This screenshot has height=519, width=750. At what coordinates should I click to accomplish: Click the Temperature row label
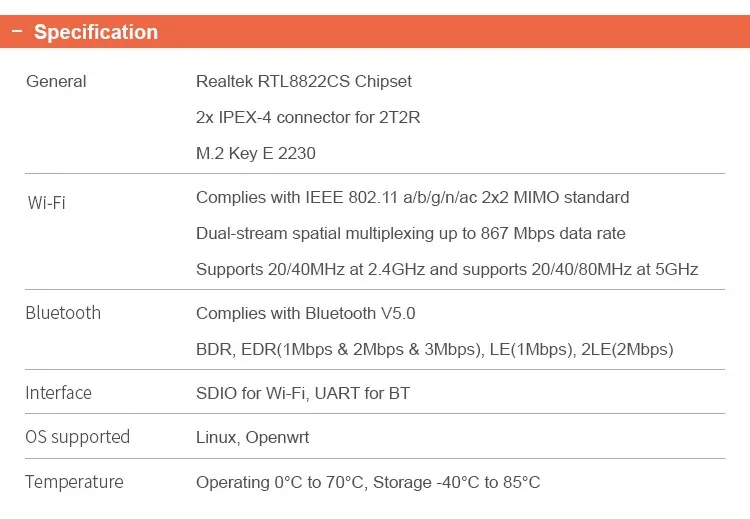74,482
